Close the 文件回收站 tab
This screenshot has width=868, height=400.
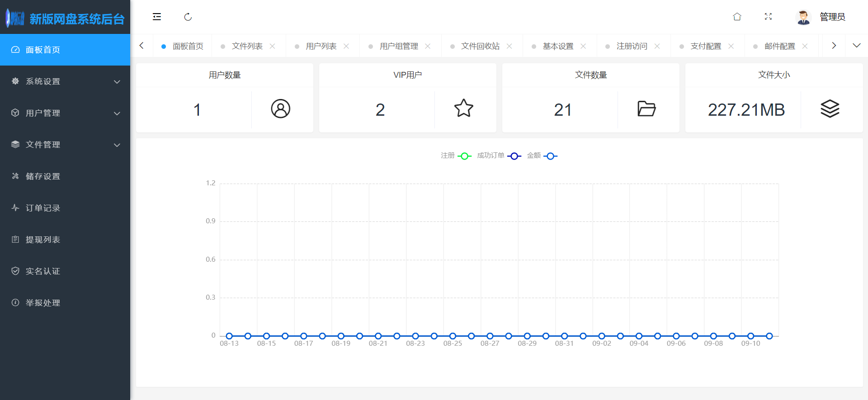pyautogui.click(x=509, y=46)
